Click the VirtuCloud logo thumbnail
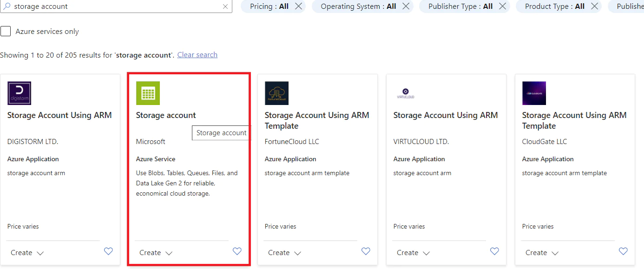This screenshot has width=644, height=269. pos(405,93)
